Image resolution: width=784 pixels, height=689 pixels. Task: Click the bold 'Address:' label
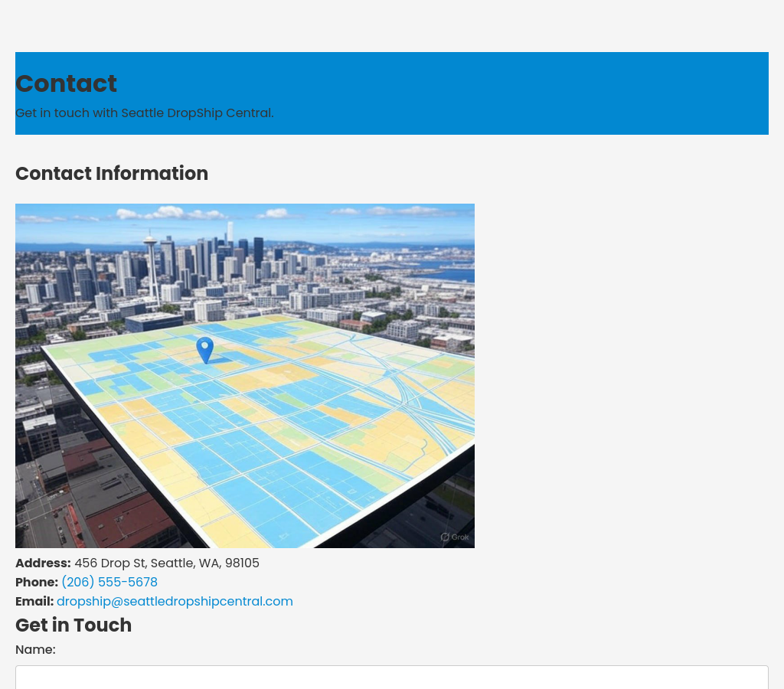(x=43, y=563)
